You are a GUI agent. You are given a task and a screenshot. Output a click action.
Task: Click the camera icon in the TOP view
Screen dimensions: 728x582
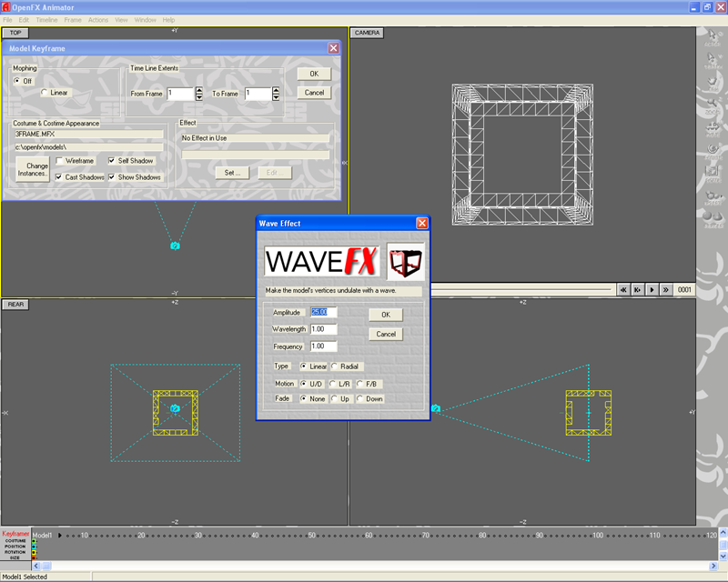[175, 246]
